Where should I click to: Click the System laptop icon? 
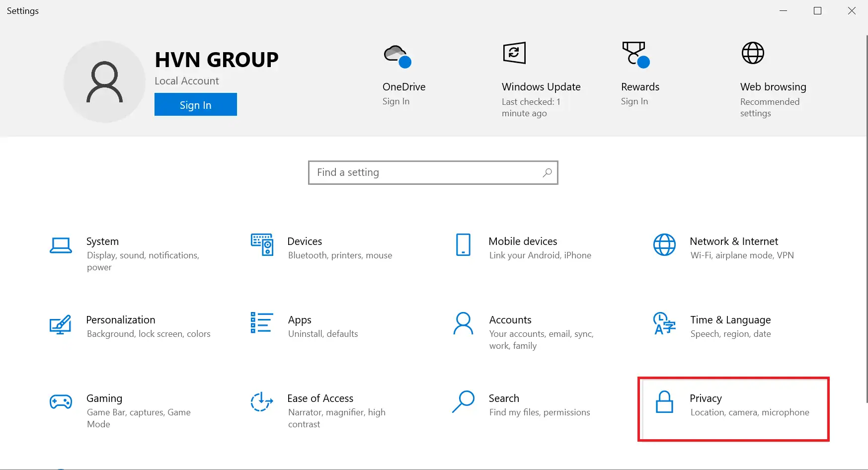(61, 245)
